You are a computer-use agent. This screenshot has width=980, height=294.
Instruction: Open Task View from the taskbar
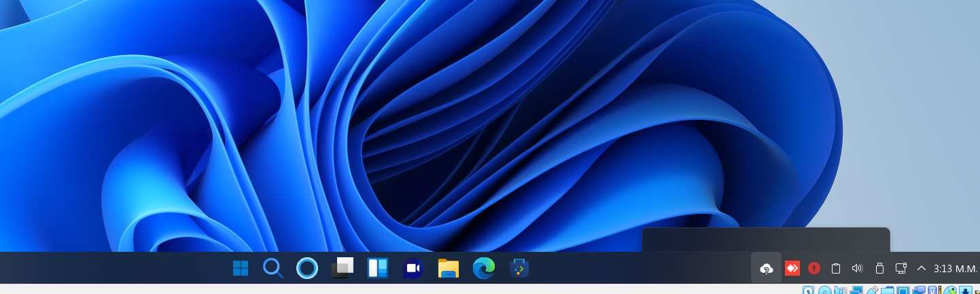pos(343,268)
